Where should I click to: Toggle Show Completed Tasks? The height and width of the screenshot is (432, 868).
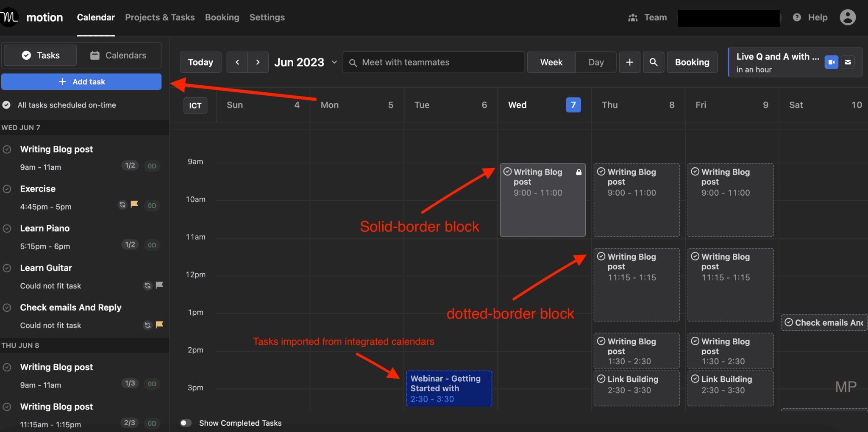tap(186, 423)
